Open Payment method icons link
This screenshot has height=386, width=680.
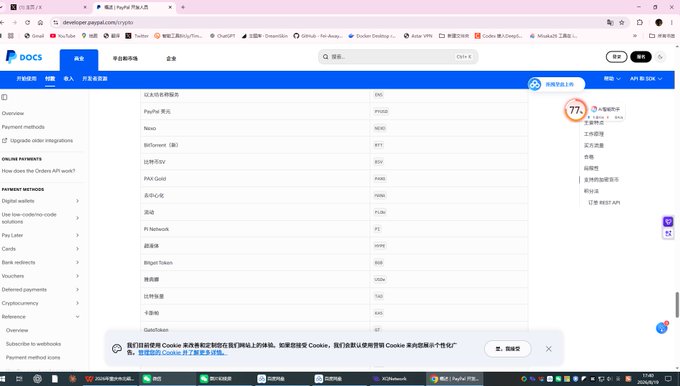click(x=33, y=357)
